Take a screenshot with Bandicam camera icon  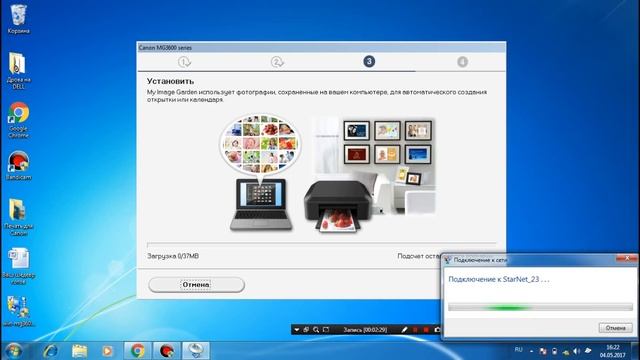[x=437, y=329]
